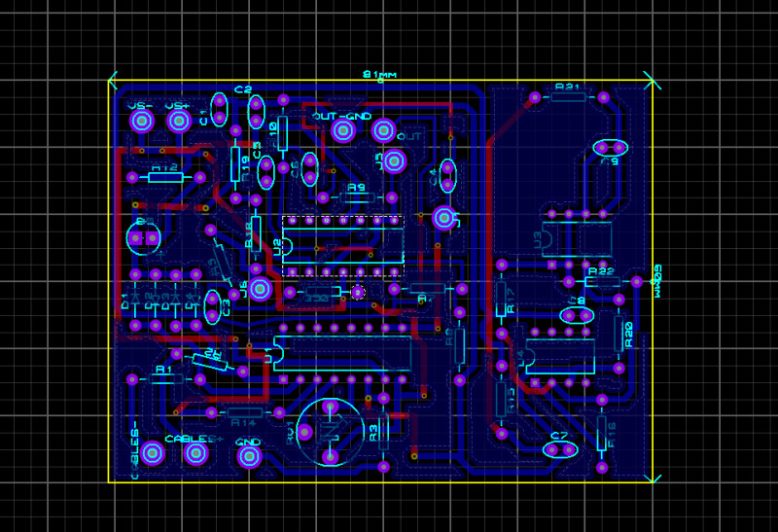Viewport: 778px width, 532px height.
Task: Select capacitor C7 near bottom edge
Action: [x=559, y=449]
